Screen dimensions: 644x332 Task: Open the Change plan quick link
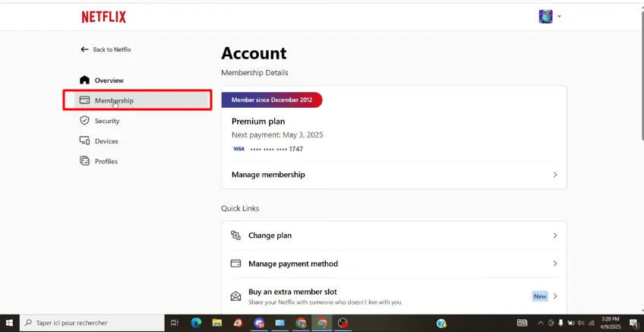394,236
